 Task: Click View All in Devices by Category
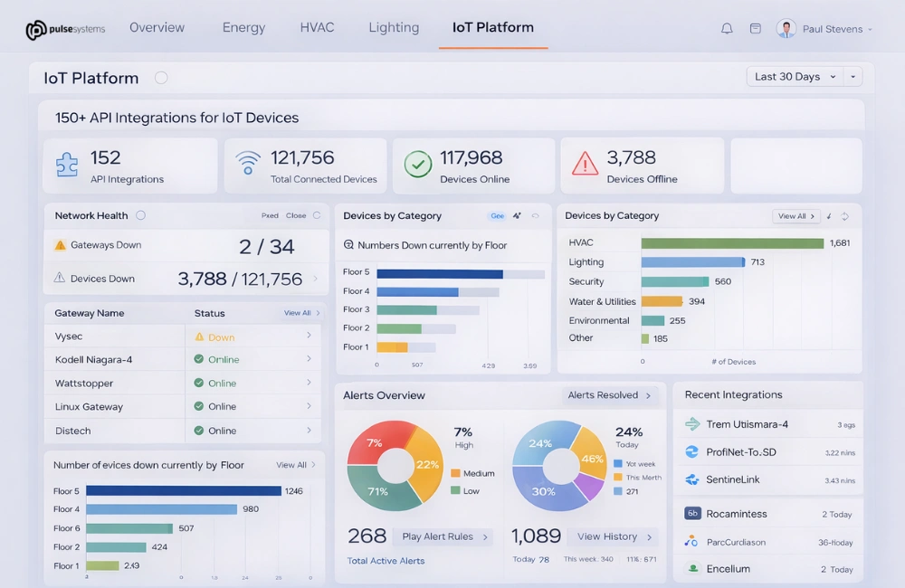click(x=798, y=215)
